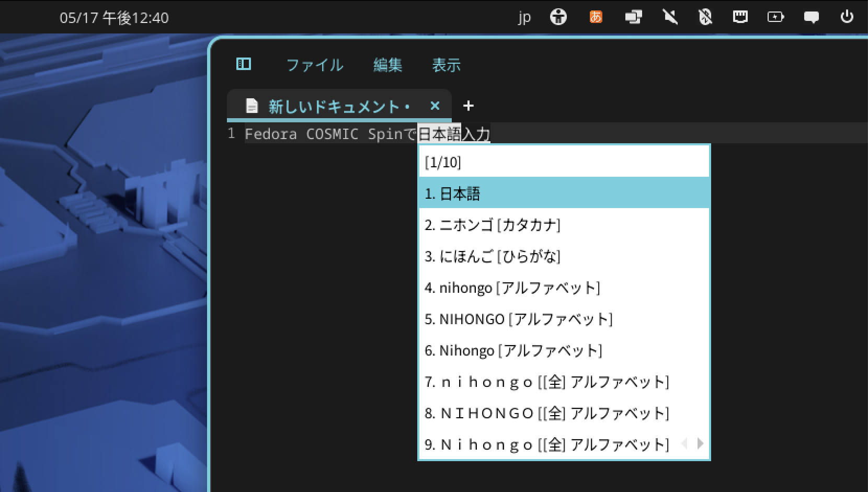Image resolution: width=868 pixels, height=492 pixels.
Task: Choose candidate 7. full-width lowercase ｎｉｈｏｎｇｏ
Action: click(564, 382)
